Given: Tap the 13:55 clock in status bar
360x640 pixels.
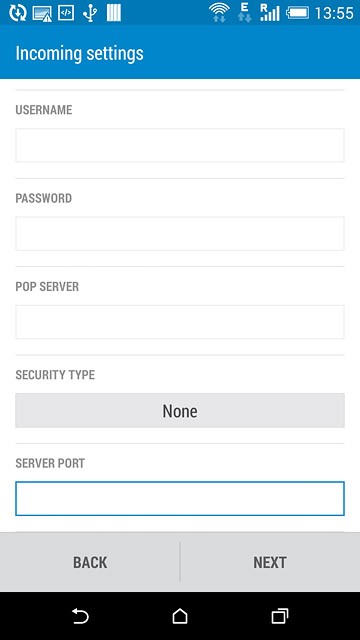Looking at the screenshot, I should [334, 13].
